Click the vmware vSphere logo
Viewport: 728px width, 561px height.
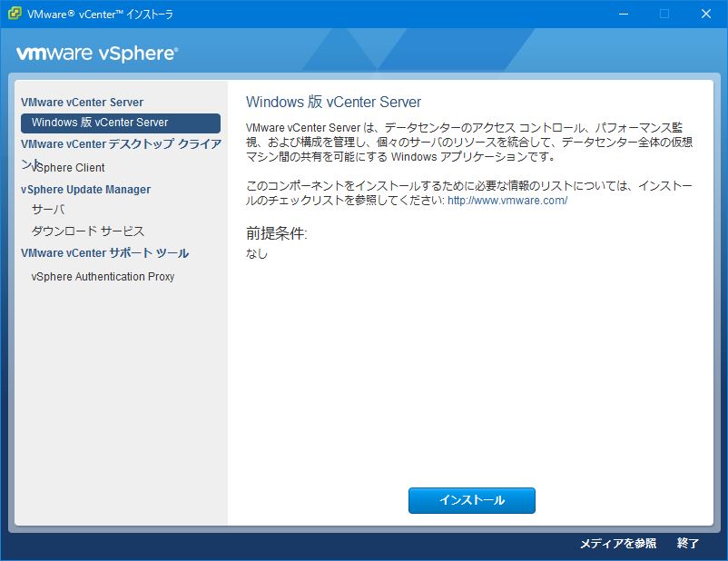tap(97, 54)
